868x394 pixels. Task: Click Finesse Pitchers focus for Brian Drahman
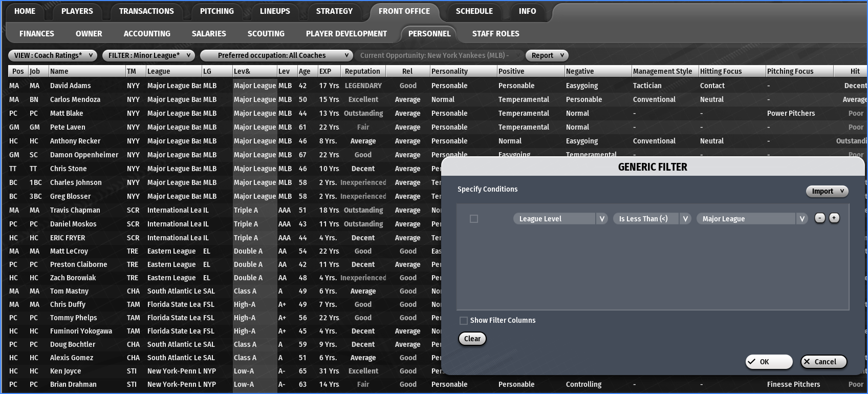794,384
